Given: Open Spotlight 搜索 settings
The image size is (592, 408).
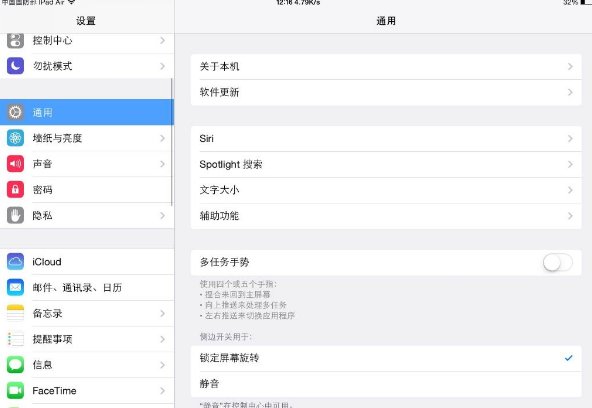Looking at the screenshot, I should tap(386, 165).
